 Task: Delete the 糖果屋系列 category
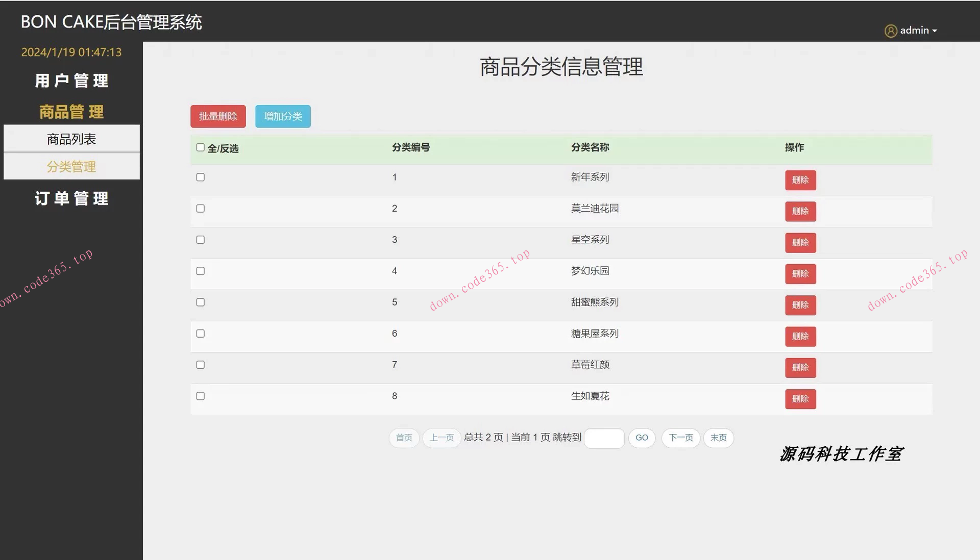800,336
